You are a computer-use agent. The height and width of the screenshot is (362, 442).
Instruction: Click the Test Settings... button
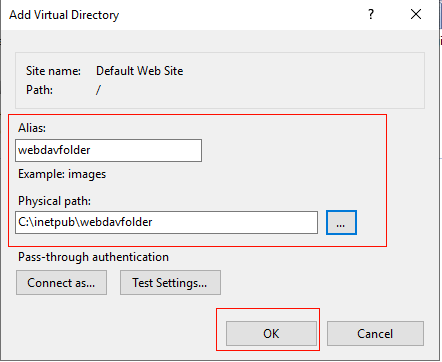[170, 283]
